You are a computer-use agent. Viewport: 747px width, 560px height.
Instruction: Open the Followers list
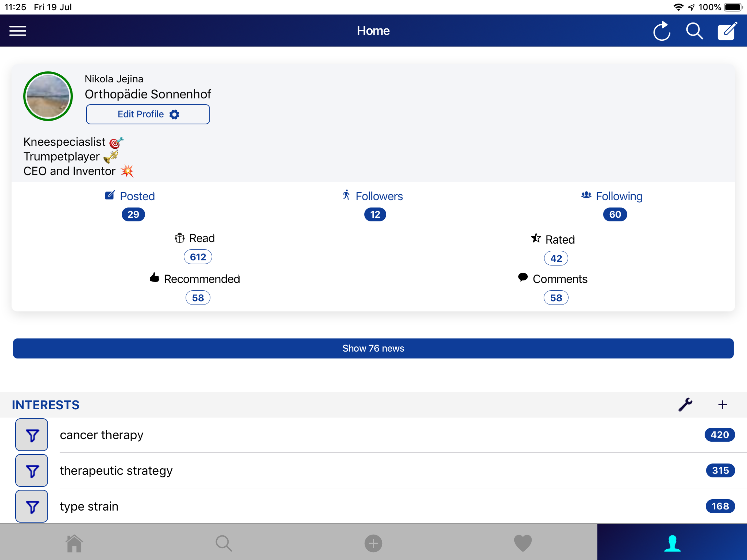point(372,196)
